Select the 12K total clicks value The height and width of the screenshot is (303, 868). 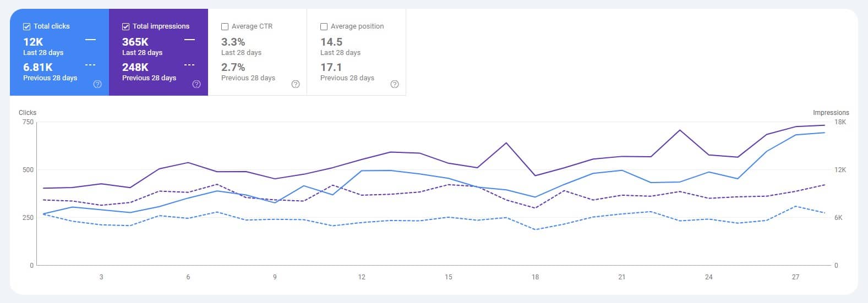coord(33,42)
